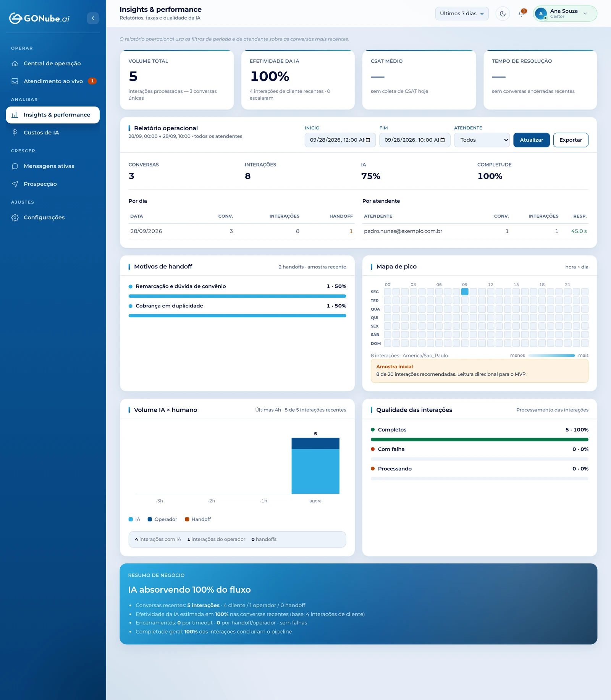Click pedro.nunes@exemplo.com.br in attendant table
The height and width of the screenshot is (700, 611).
403,231
